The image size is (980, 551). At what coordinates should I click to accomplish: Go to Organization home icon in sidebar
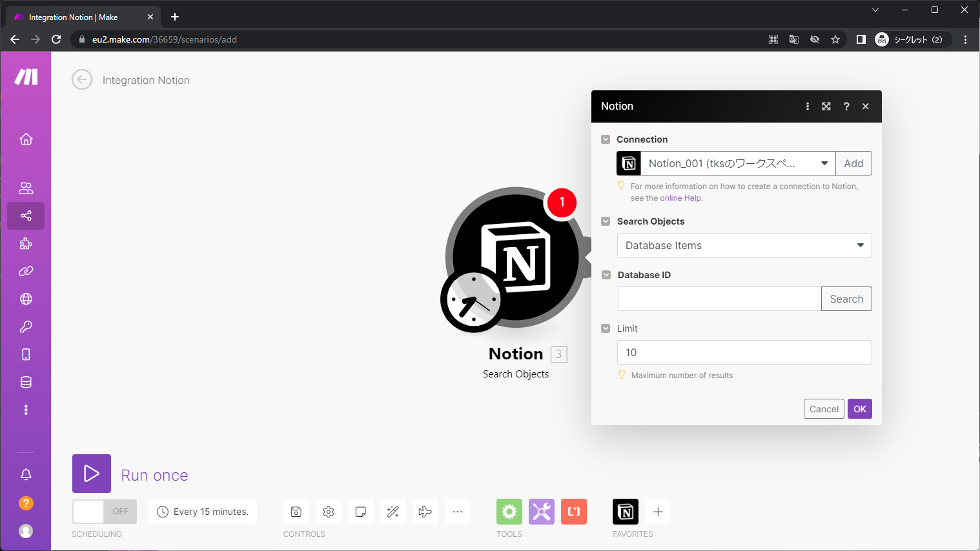coord(26,139)
